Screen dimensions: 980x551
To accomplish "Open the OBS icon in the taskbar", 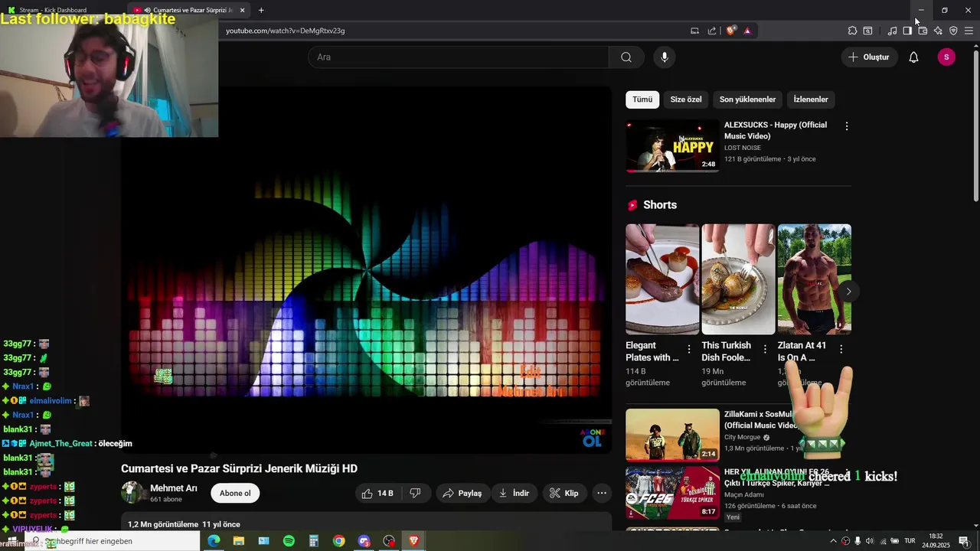I will click(389, 541).
